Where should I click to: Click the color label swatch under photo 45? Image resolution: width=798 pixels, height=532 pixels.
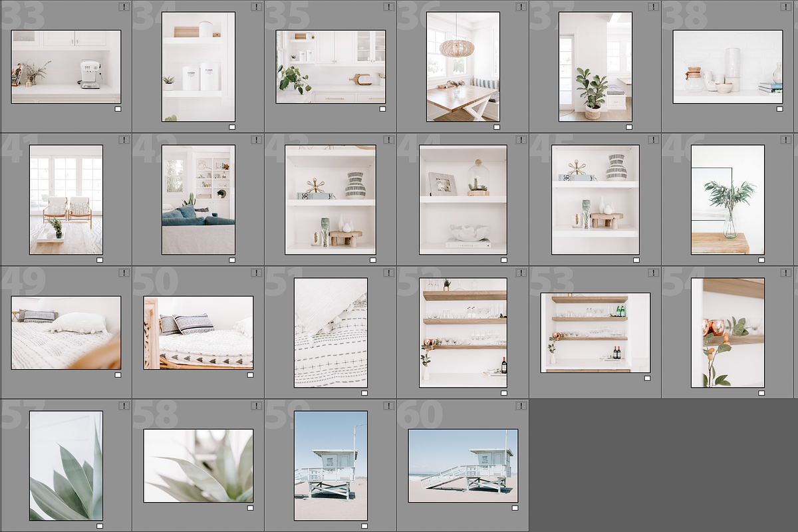(636, 260)
